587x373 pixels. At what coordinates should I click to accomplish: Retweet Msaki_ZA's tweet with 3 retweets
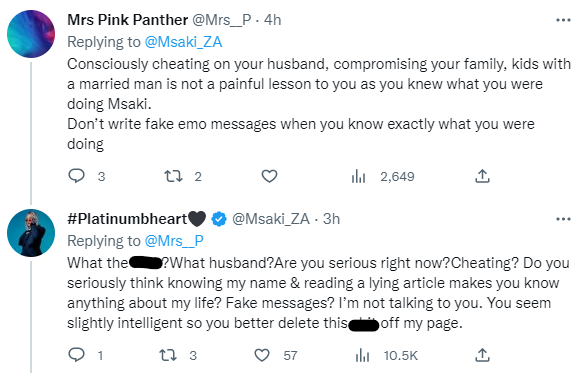(x=168, y=355)
